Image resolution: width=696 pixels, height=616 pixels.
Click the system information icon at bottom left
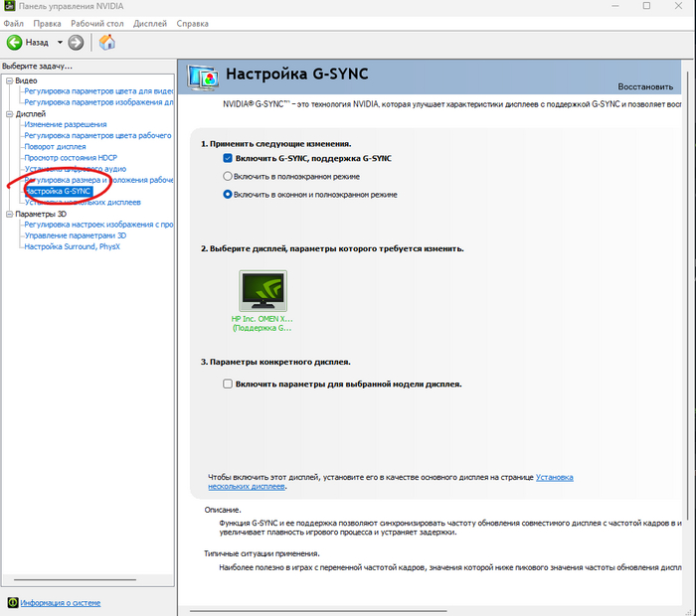point(12,602)
